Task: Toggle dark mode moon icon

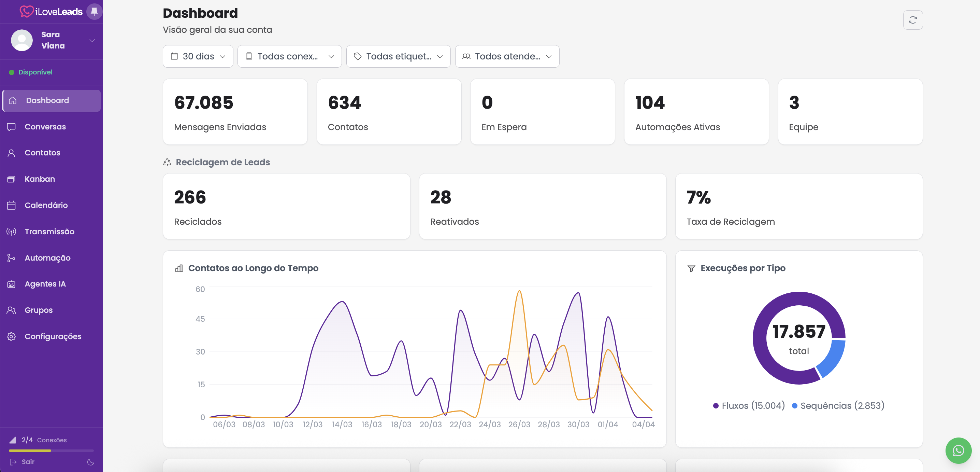Action: pyautogui.click(x=90, y=462)
